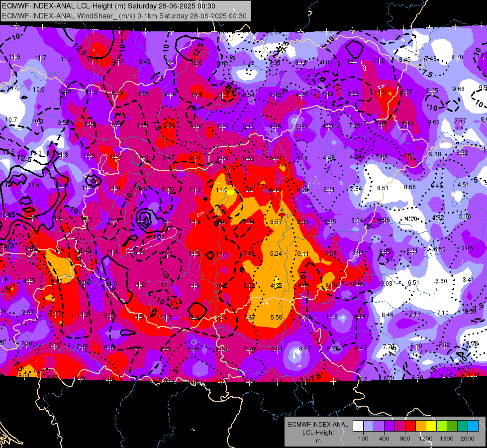Click the dark green swatch in the legend

pyautogui.click(x=452, y=426)
